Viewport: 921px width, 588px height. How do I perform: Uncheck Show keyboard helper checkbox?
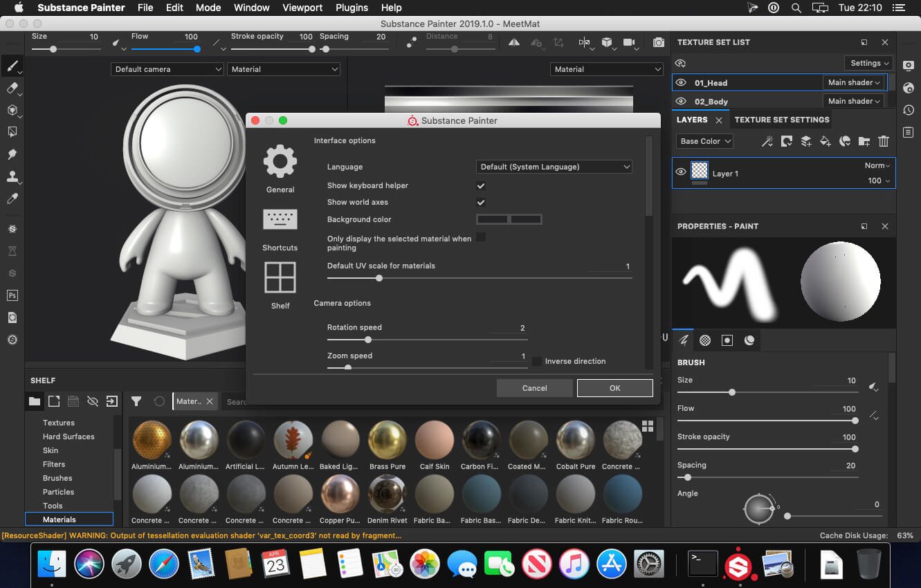point(481,185)
